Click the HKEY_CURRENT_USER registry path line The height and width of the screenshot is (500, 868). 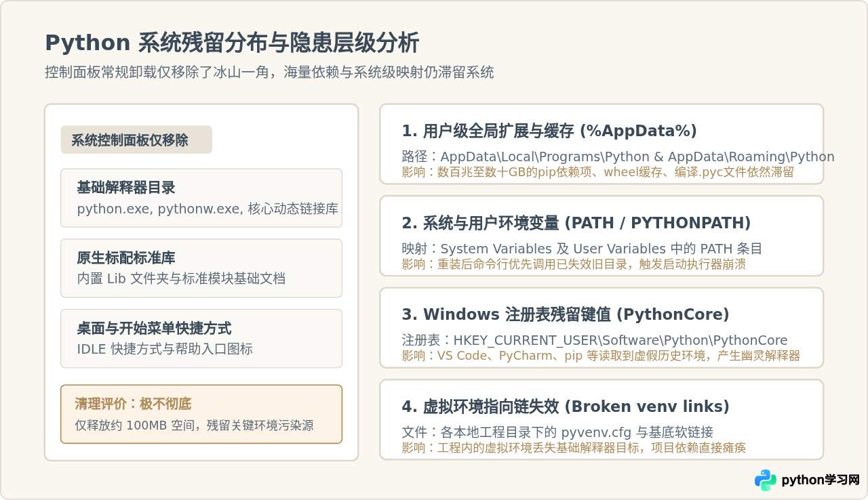point(595,340)
